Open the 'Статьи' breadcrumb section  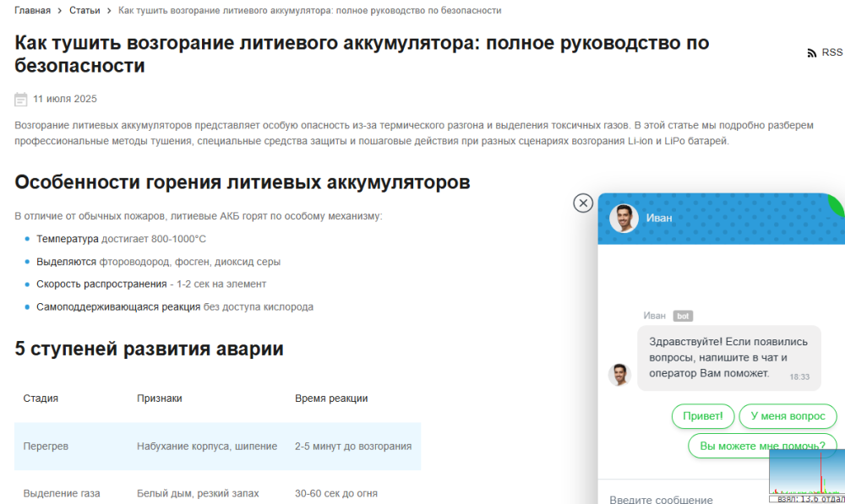[x=84, y=11]
